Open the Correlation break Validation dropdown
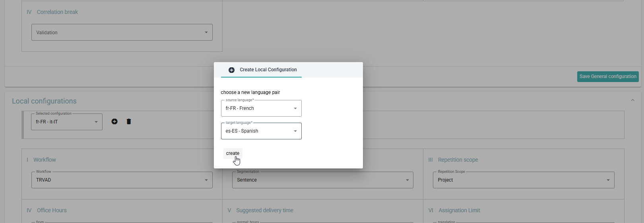 click(122, 32)
